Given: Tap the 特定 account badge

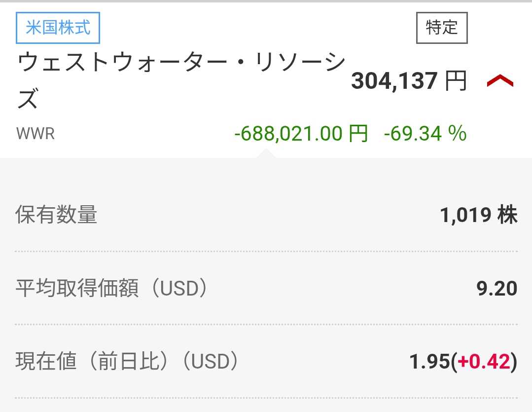Looking at the screenshot, I should [x=442, y=28].
